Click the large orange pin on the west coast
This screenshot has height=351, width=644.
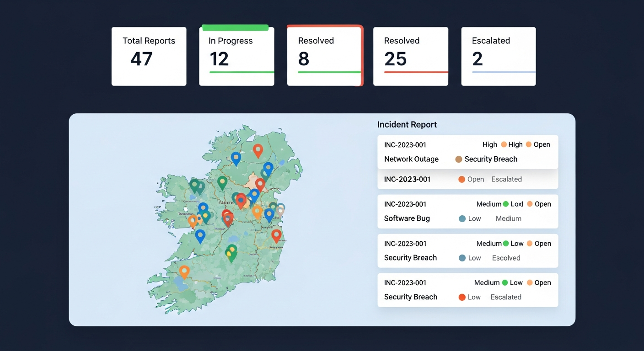tap(193, 221)
